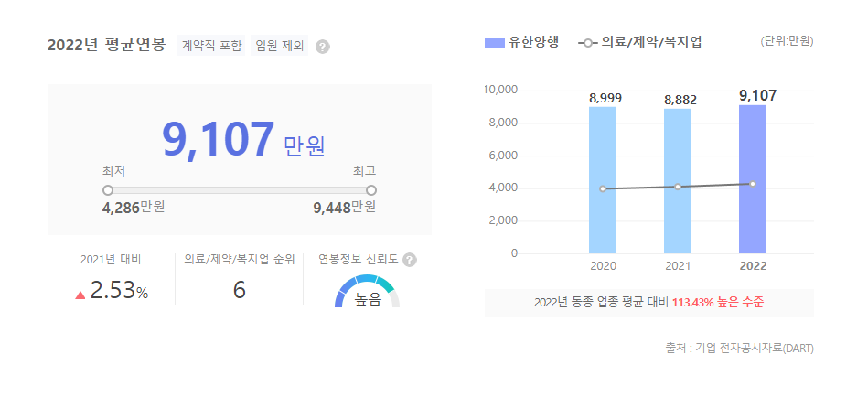Click the help icon beside 임원 제외
The image size is (868, 397).
tap(323, 47)
